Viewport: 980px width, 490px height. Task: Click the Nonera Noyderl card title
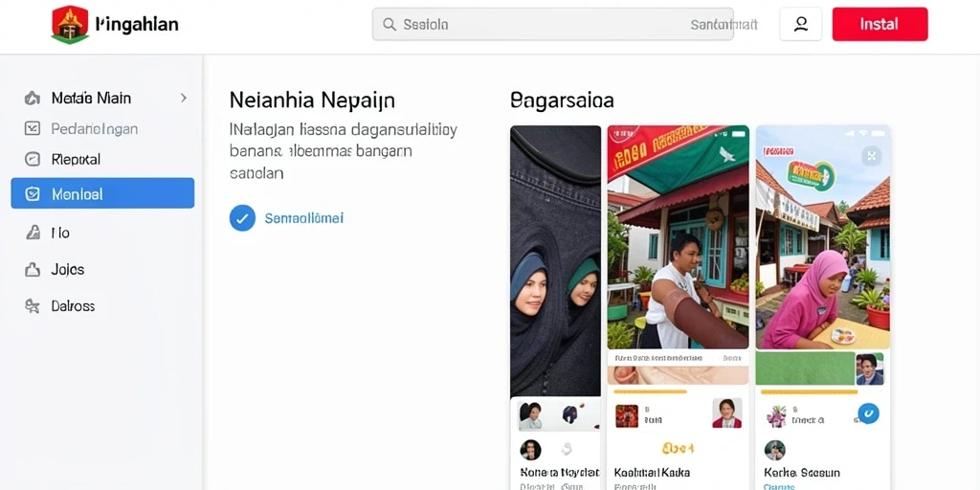(x=559, y=473)
